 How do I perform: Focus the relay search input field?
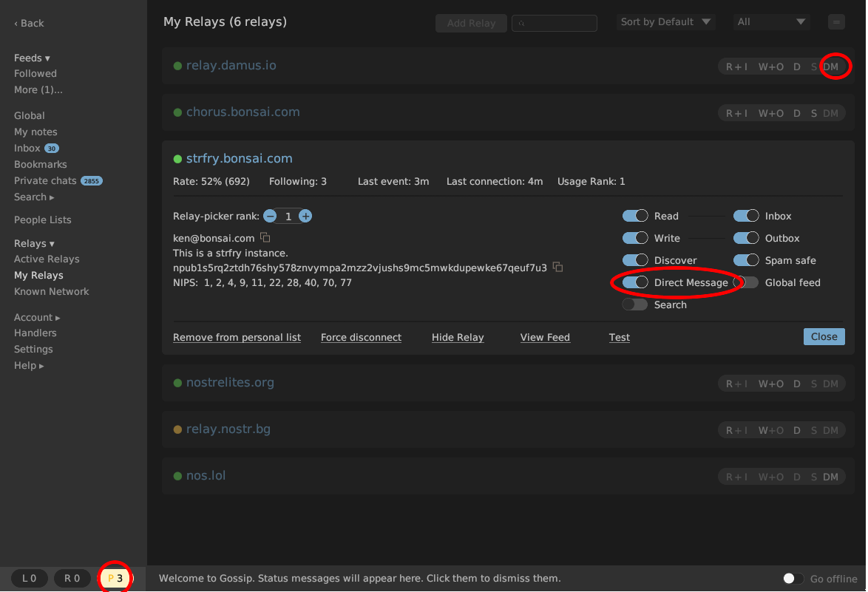click(554, 23)
